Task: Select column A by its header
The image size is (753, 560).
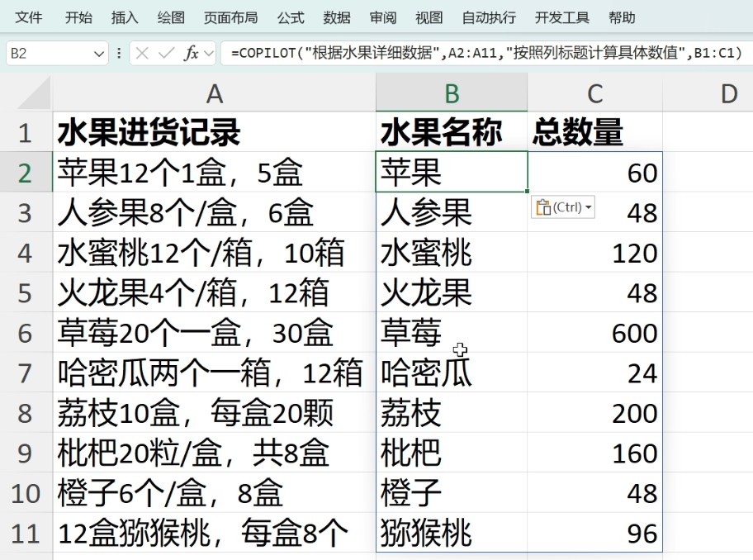Action: pos(215,93)
